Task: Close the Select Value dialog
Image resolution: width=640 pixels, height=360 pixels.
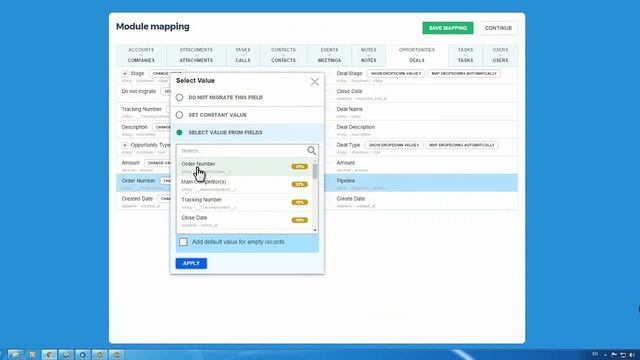Action: pyautogui.click(x=315, y=82)
